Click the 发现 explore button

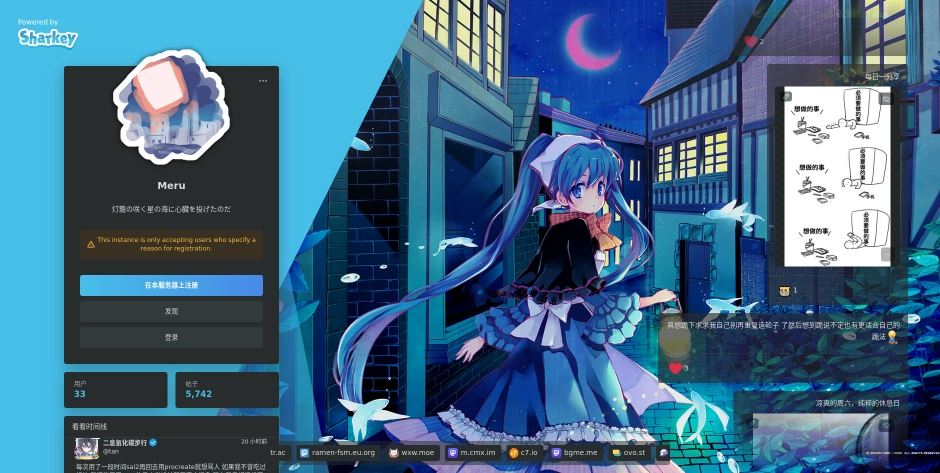click(x=171, y=311)
